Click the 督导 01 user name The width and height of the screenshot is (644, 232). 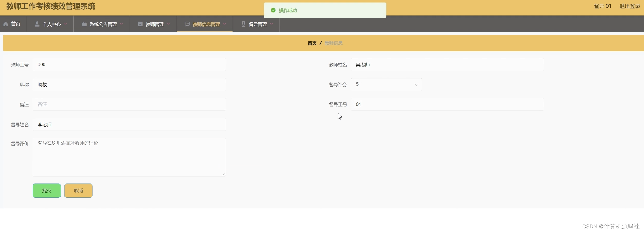click(603, 6)
